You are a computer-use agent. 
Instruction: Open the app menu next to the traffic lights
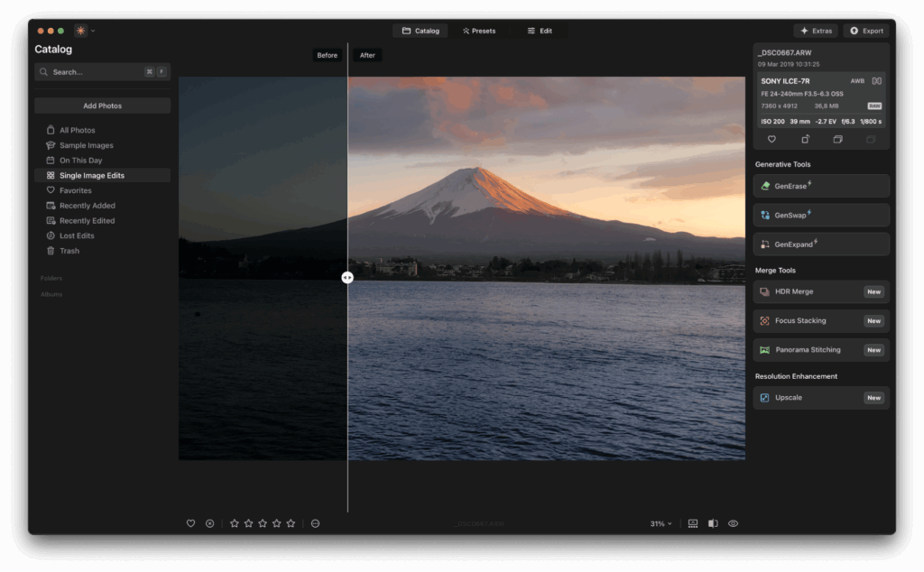80,30
